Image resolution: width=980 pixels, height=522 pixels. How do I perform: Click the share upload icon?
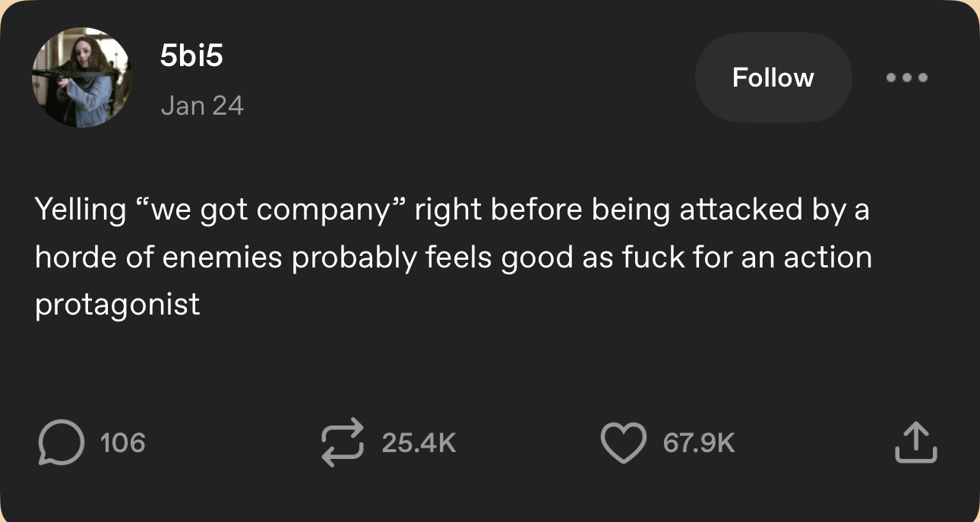(915, 442)
